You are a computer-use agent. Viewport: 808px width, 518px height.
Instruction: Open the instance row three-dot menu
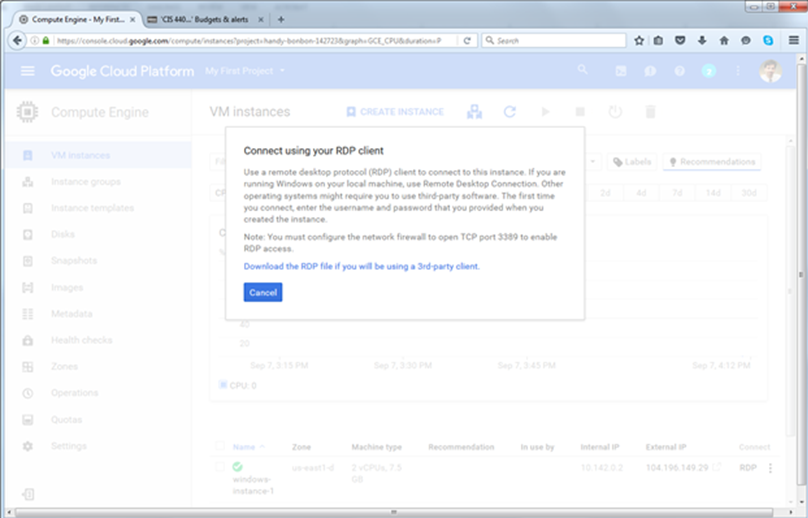click(x=770, y=468)
